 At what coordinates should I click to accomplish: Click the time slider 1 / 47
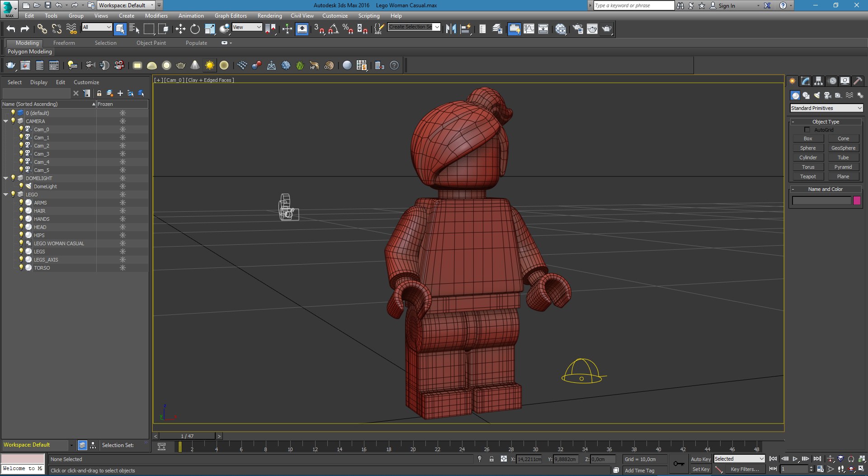point(187,436)
